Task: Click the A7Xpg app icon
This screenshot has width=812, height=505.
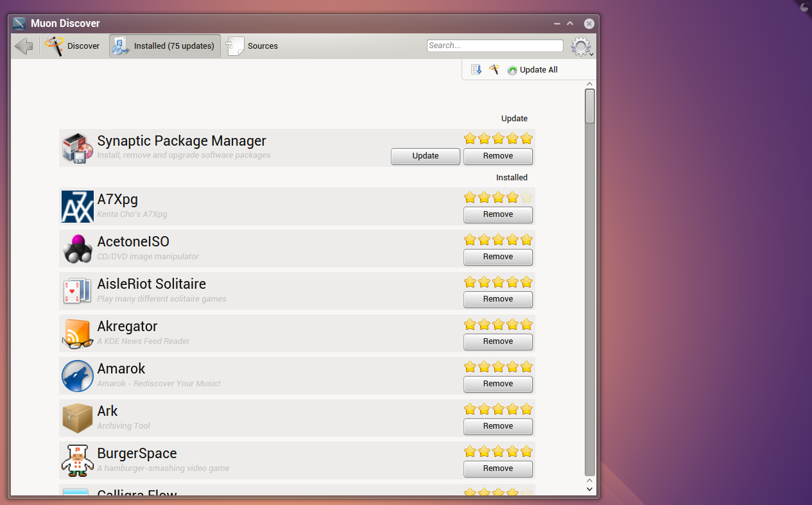Action: pyautogui.click(x=78, y=207)
